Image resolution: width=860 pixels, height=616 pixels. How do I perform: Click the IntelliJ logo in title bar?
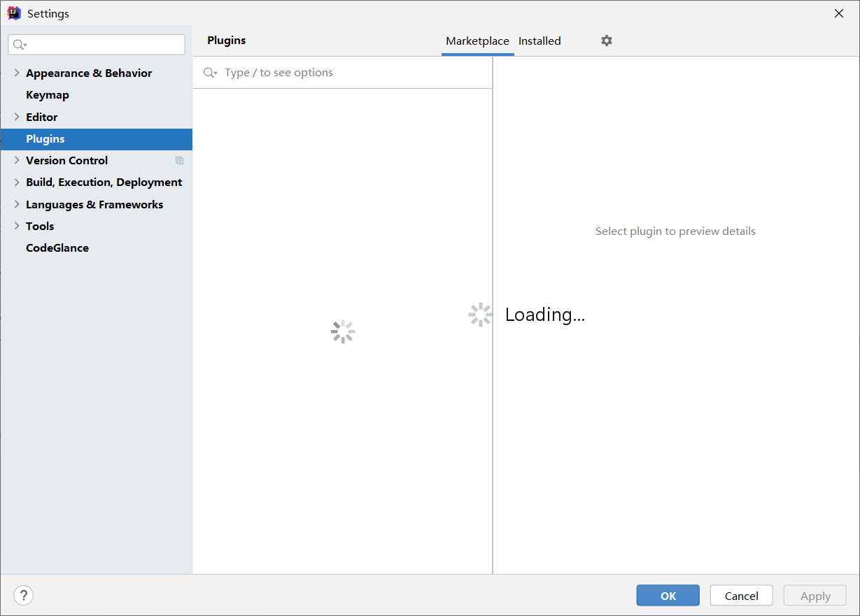pos(14,13)
